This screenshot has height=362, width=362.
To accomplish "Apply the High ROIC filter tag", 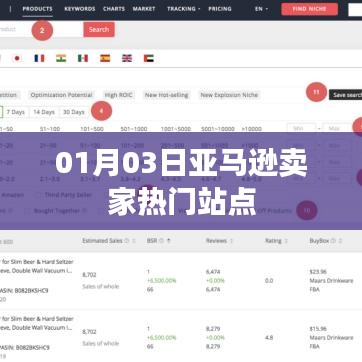I will 118,95.
